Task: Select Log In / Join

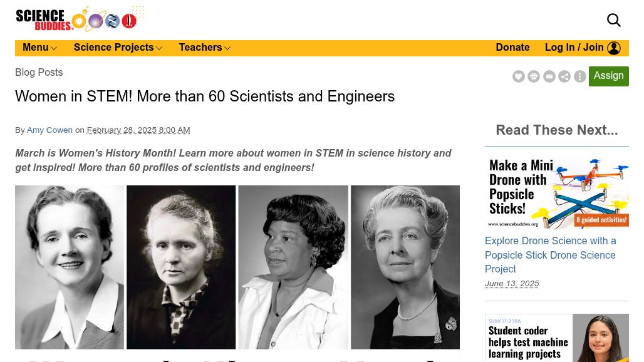Action: [x=574, y=48]
